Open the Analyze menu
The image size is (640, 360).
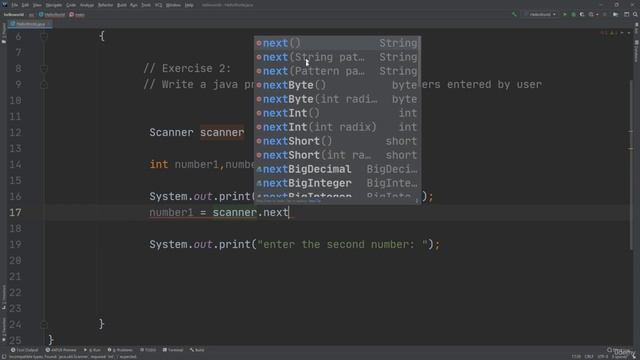(87, 5)
